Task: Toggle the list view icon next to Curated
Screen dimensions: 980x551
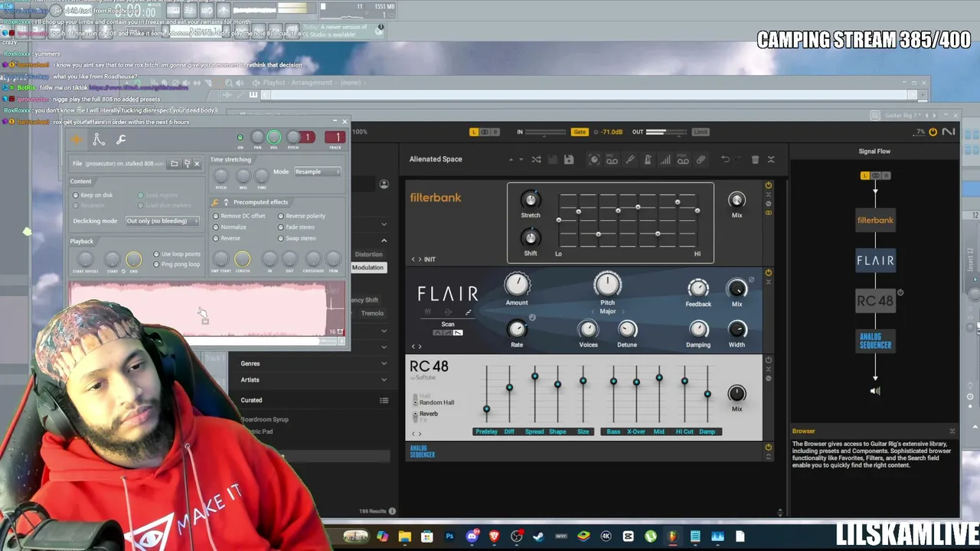Action: 384,400
